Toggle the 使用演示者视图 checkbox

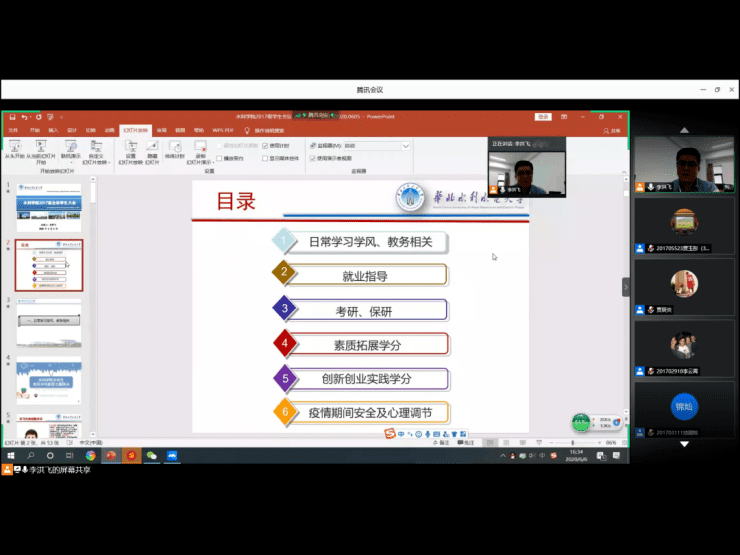coord(313,158)
